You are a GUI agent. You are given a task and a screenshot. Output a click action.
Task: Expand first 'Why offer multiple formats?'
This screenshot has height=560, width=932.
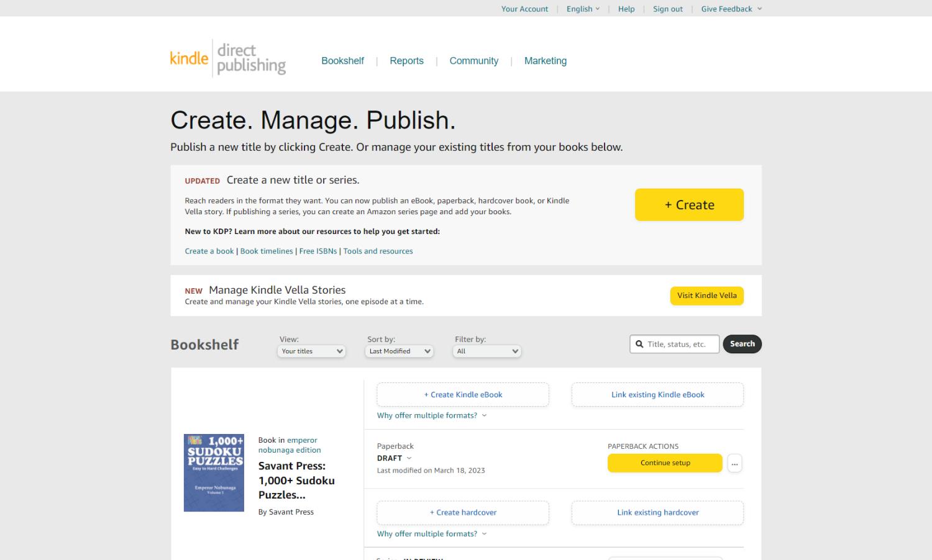[x=431, y=415]
